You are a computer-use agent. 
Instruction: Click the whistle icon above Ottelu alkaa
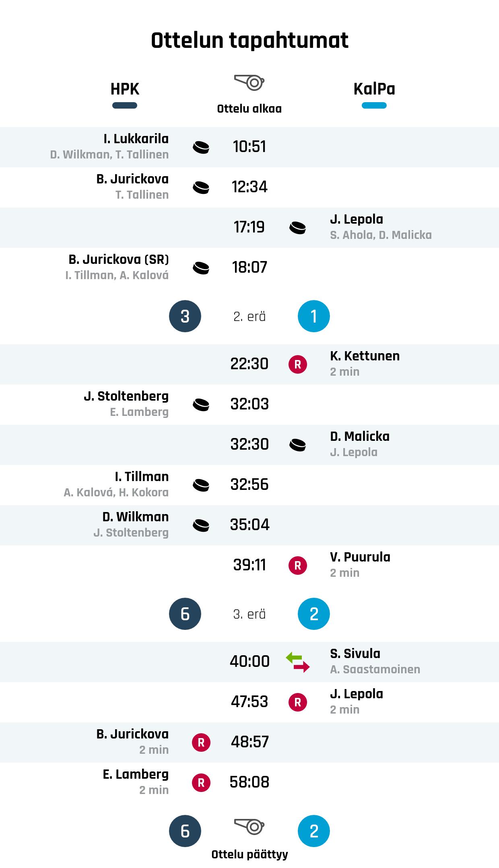coord(249,82)
